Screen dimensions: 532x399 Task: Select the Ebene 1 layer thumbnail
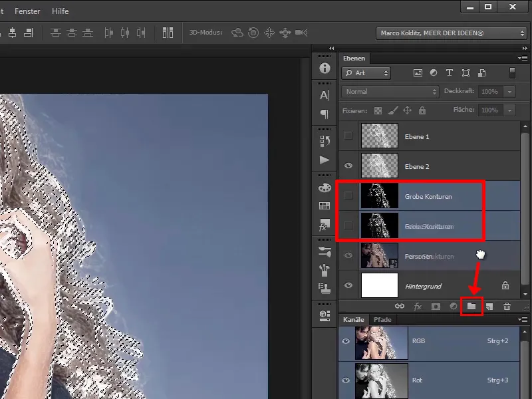[379, 136]
